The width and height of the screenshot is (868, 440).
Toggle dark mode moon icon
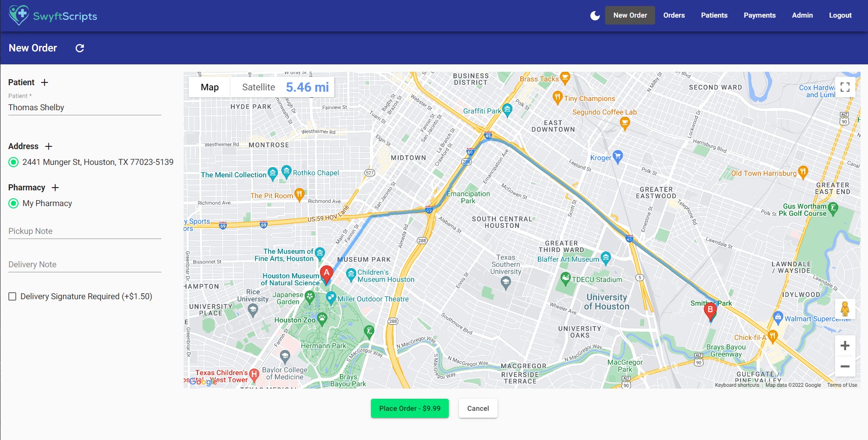click(595, 16)
